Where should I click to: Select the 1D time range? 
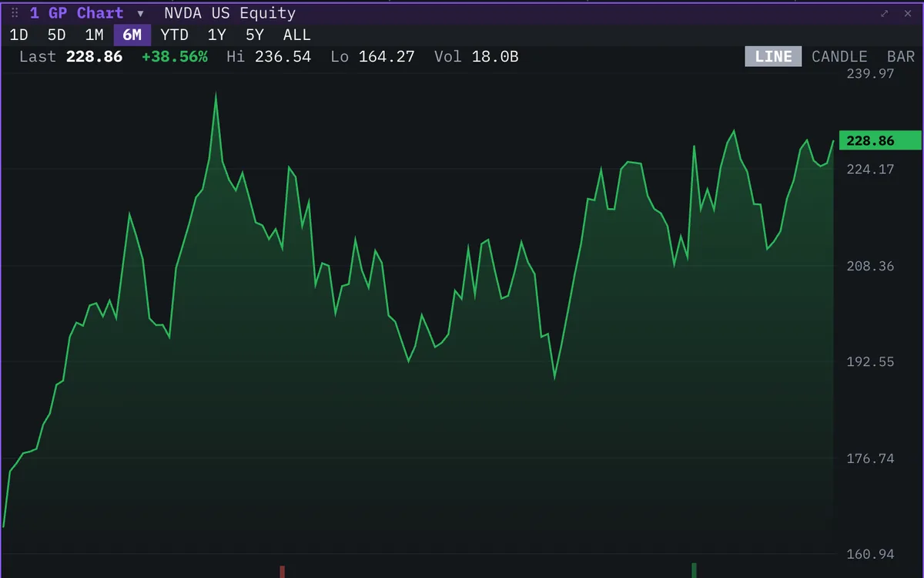click(18, 35)
